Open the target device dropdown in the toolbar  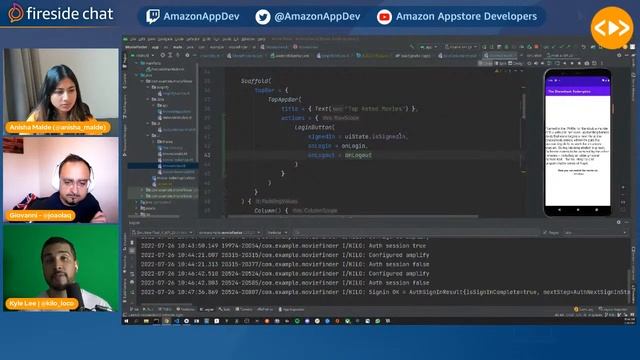click(461, 47)
